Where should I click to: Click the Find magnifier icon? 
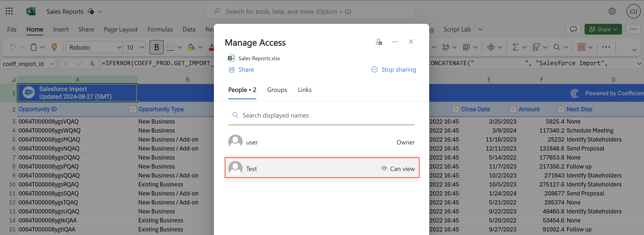point(557,47)
